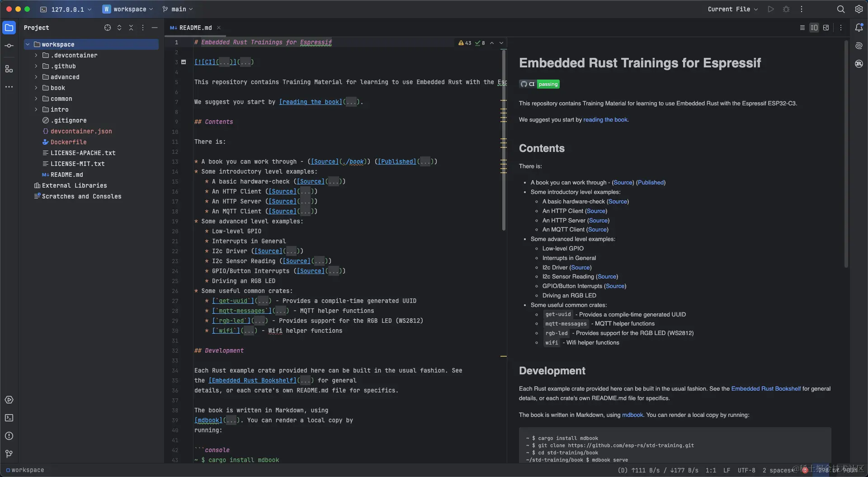Image resolution: width=868 pixels, height=477 pixels.
Task: Open the 'Embedded Rust Bookshelf' preview link
Action: click(766, 389)
